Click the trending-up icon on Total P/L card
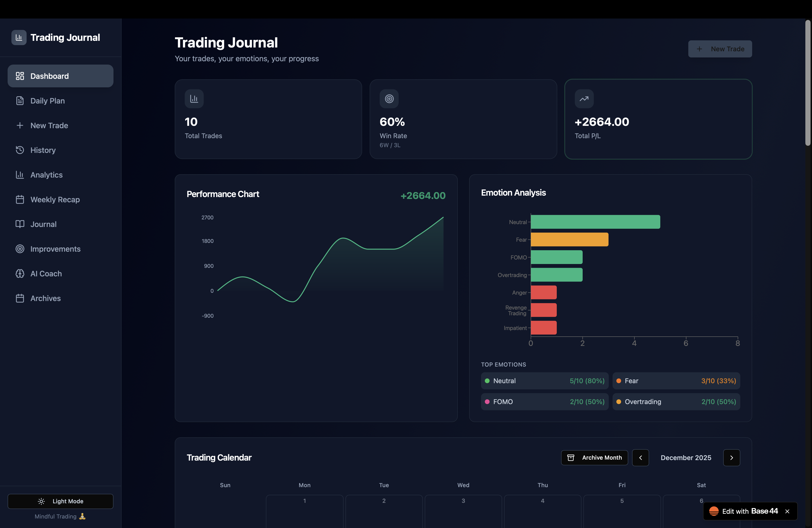Screen dimensions: 812x528 click(x=584, y=99)
